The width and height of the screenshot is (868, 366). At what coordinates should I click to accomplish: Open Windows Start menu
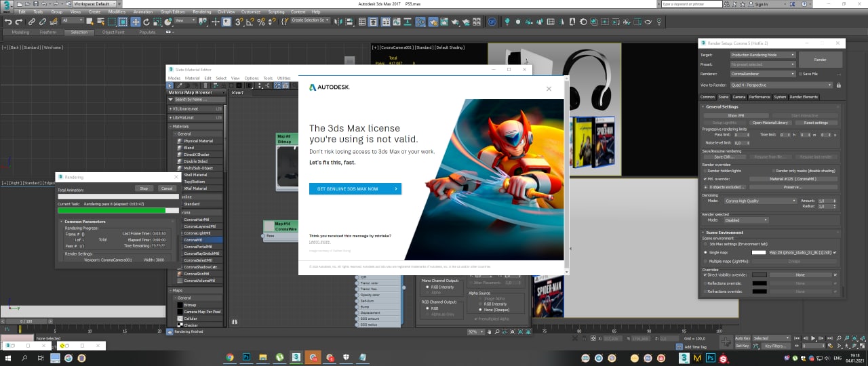click(x=9, y=357)
